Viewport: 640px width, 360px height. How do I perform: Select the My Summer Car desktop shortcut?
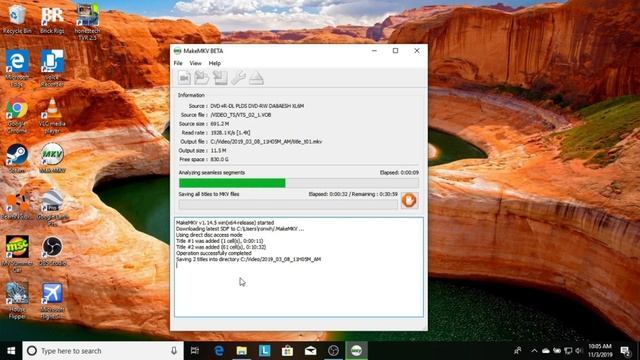pos(17,253)
